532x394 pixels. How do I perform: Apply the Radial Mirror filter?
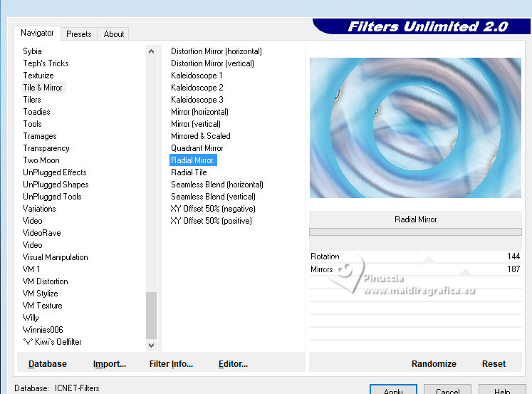point(393,390)
